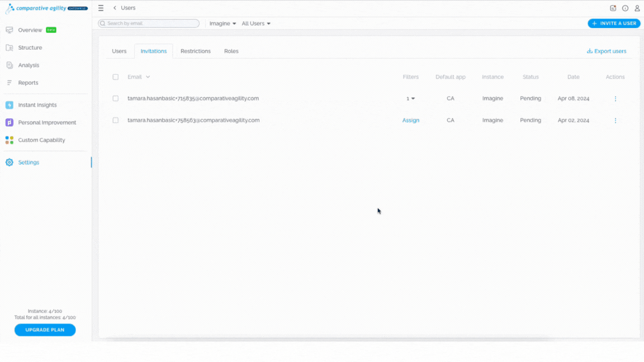Click the search magnifier icon
This screenshot has height=362, width=644.
pyautogui.click(x=103, y=23)
